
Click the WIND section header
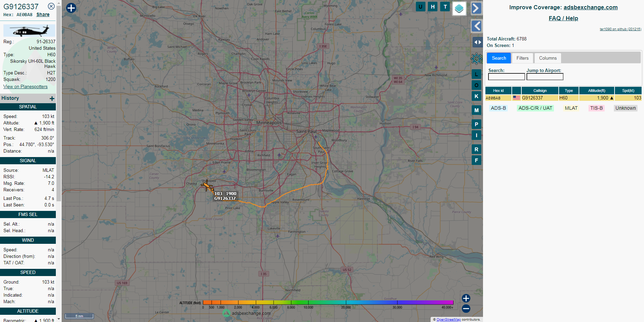point(28,240)
